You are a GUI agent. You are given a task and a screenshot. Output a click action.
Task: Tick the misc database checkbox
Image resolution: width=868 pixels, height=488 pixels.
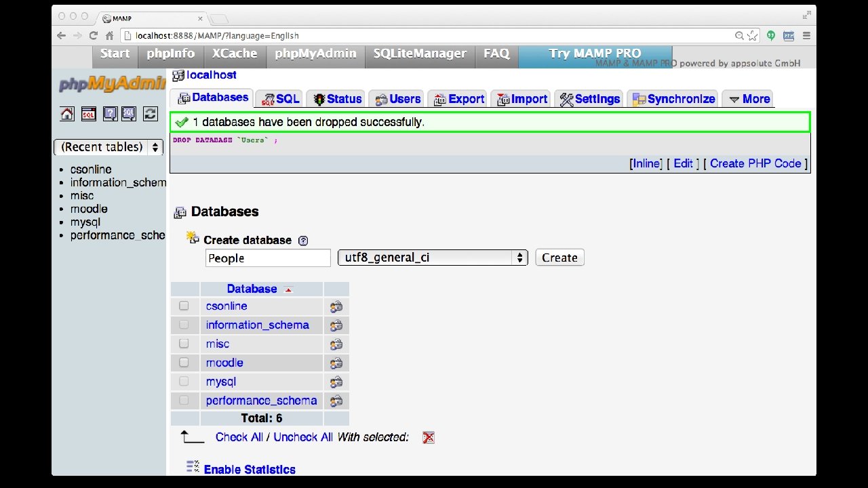coord(184,344)
